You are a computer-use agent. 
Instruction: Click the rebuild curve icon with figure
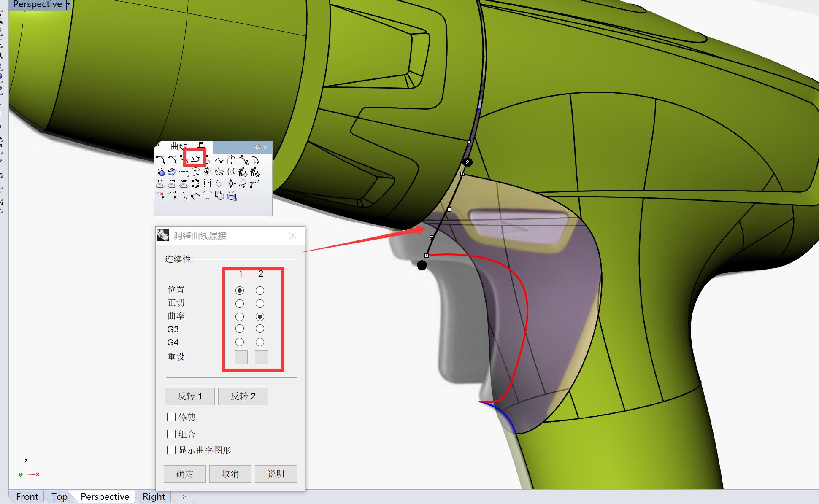[243, 172]
